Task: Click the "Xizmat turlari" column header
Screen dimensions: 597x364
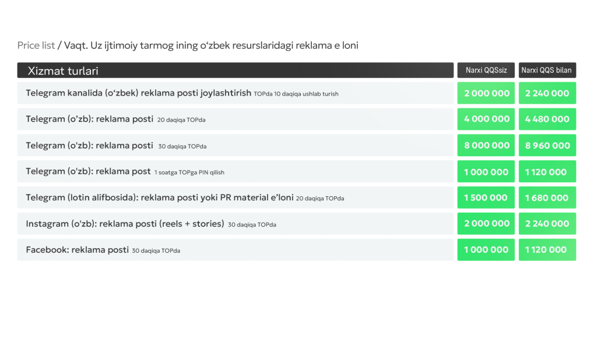Action: click(x=63, y=71)
